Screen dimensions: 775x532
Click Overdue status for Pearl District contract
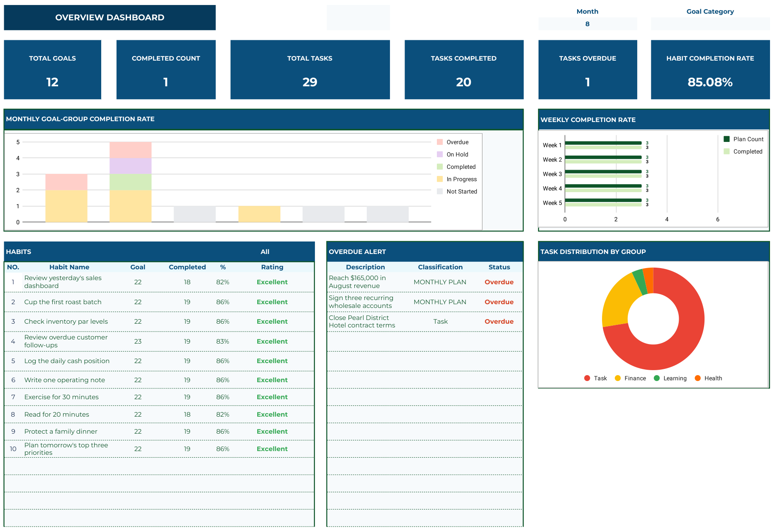click(499, 322)
